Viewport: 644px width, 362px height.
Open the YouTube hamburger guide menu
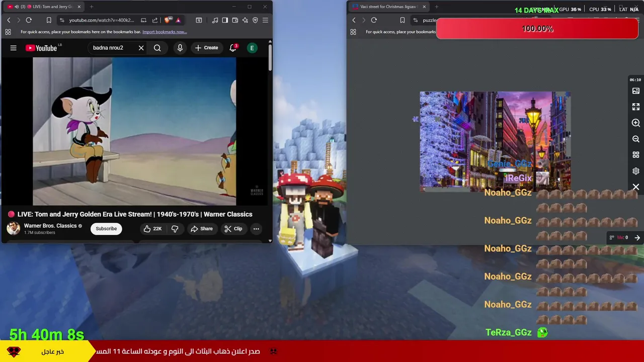pyautogui.click(x=14, y=48)
